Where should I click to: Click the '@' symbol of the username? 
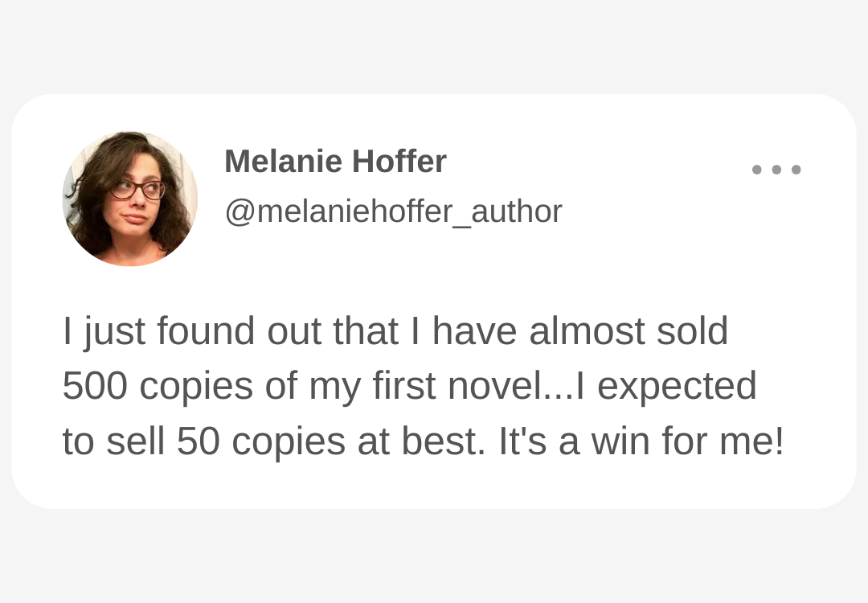coord(240,212)
